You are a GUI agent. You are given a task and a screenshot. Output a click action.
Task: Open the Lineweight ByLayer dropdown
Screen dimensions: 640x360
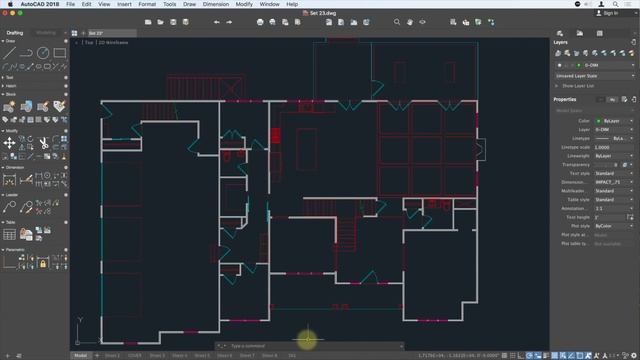pos(614,156)
